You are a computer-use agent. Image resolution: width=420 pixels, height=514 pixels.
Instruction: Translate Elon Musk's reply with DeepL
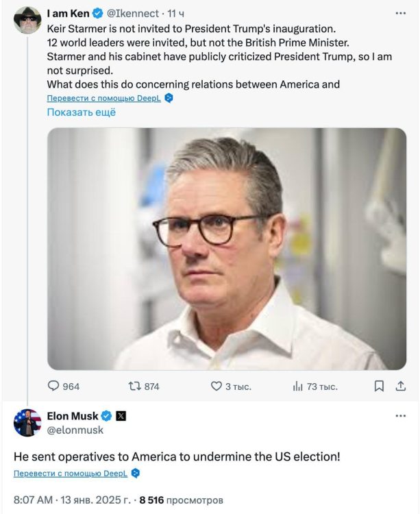click(71, 474)
